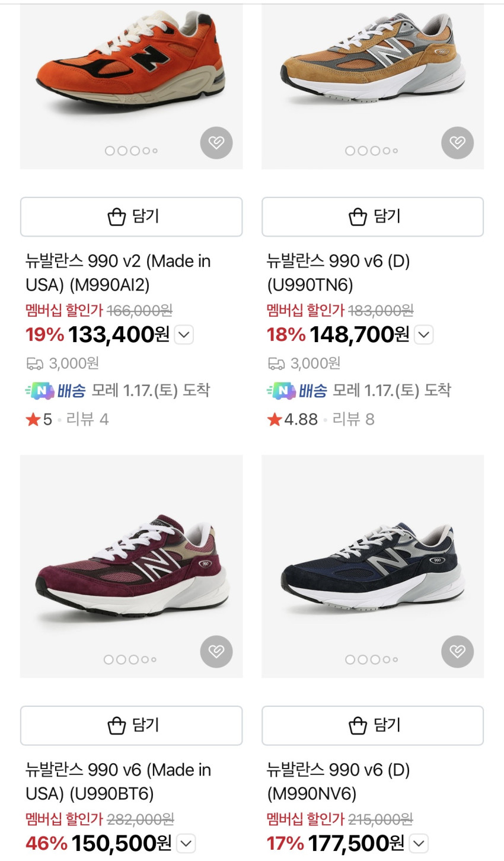The image size is (504, 861).
Task: Open price chevron beside 150,500원
Action: (x=186, y=843)
